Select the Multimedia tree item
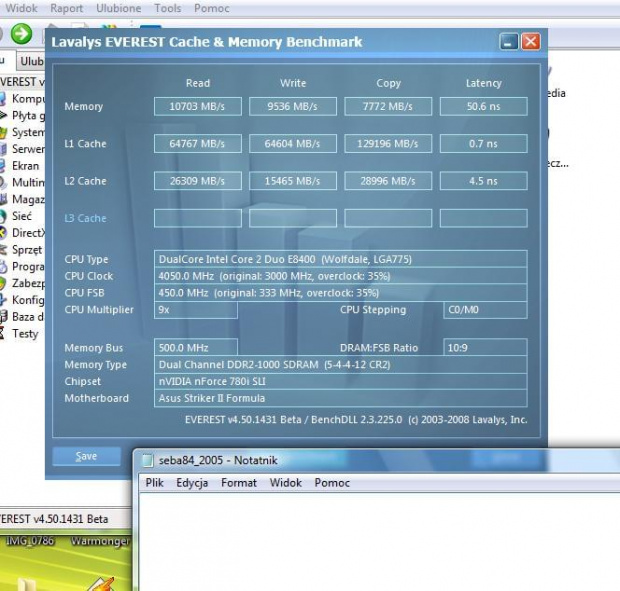The width and height of the screenshot is (620, 591). pyautogui.click(x=23, y=182)
